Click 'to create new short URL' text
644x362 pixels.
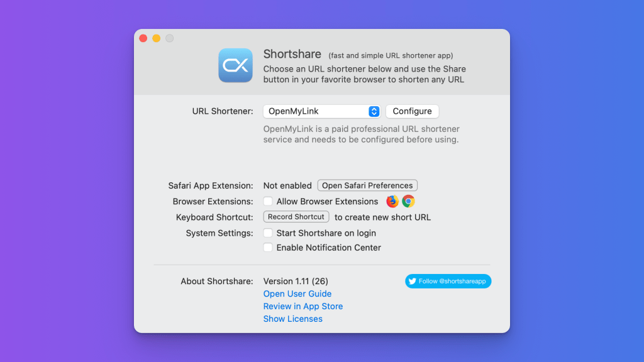point(382,217)
